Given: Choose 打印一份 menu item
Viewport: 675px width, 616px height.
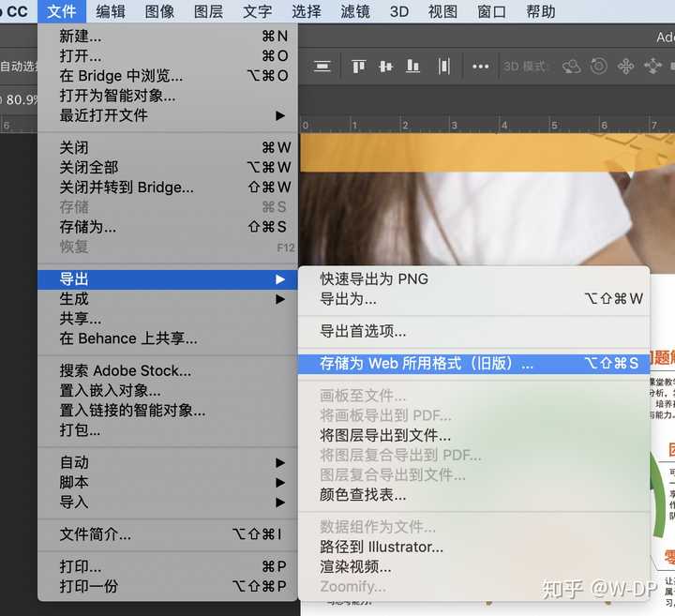Looking at the screenshot, I should pyautogui.click(x=168, y=586).
